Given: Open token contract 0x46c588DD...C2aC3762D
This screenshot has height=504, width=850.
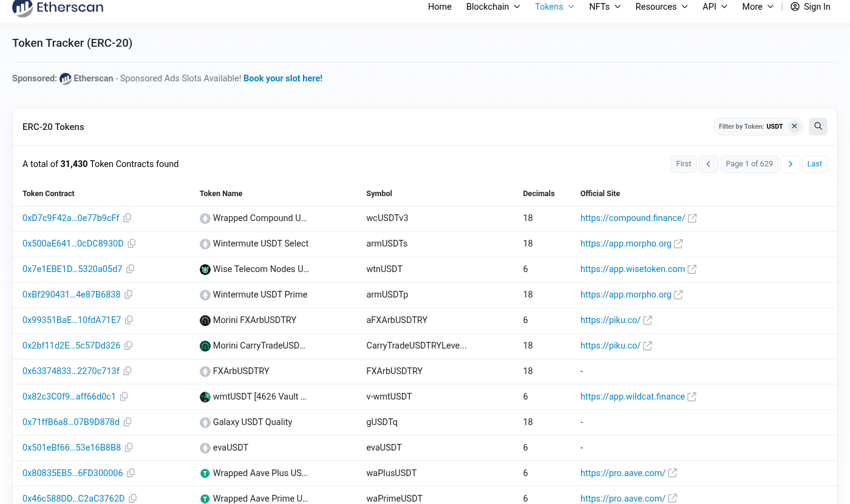Looking at the screenshot, I should [x=73, y=499].
